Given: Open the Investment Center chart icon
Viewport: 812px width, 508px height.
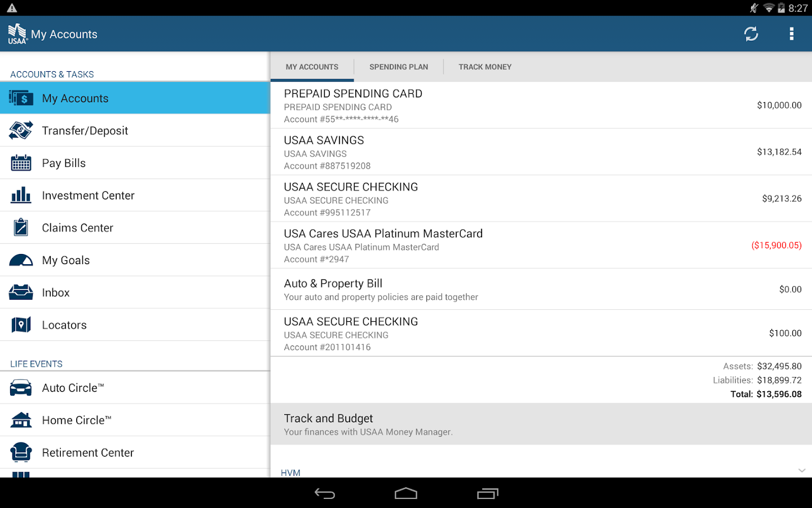Looking at the screenshot, I should (x=21, y=195).
